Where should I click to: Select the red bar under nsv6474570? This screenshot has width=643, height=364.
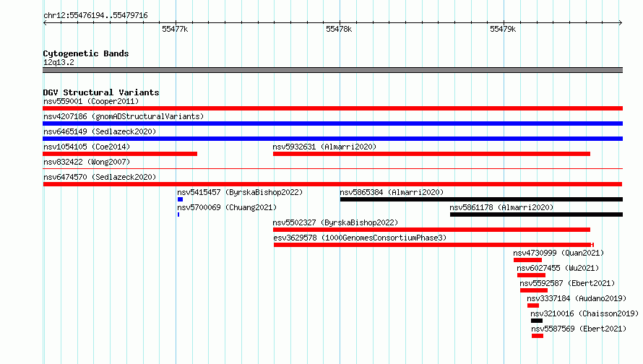tap(332, 184)
